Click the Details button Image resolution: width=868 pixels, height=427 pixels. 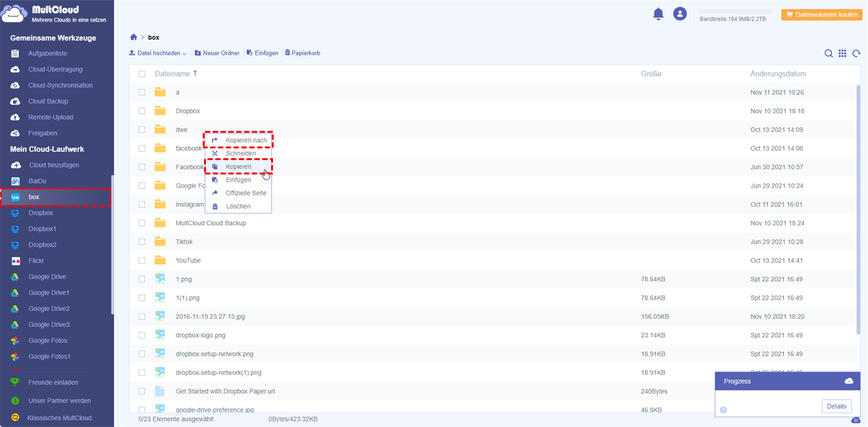(x=836, y=406)
